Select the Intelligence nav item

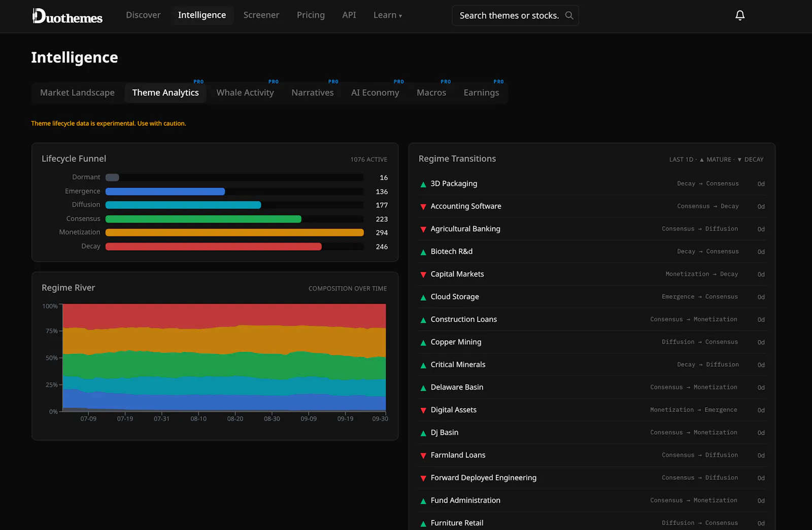[x=202, y=15]
